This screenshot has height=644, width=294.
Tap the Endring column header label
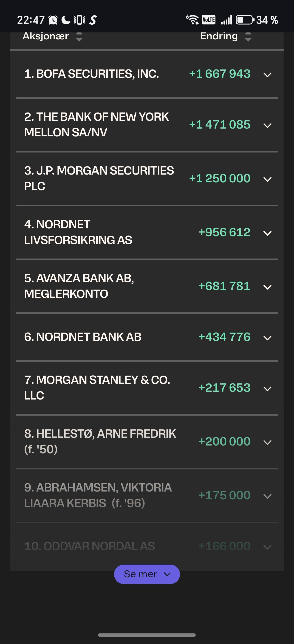(x=219, y=36)
